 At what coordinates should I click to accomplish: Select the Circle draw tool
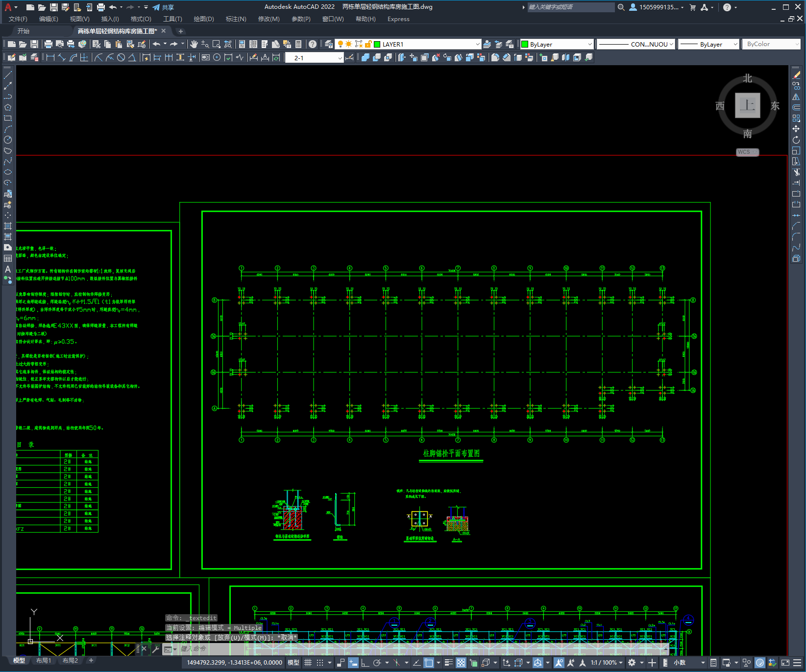tap(8, 140)
